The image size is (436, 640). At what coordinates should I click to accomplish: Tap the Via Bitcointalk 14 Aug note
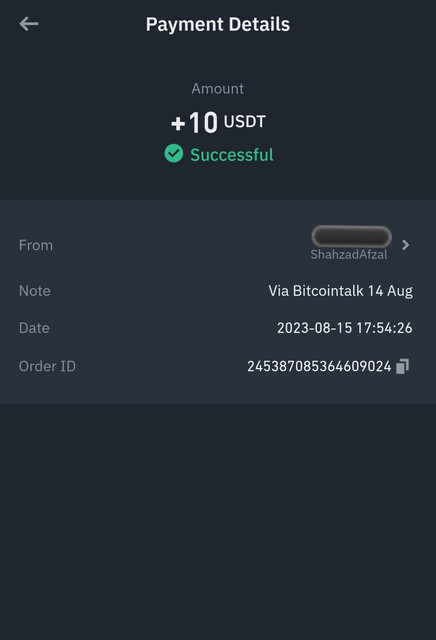(x=340, y=291)
